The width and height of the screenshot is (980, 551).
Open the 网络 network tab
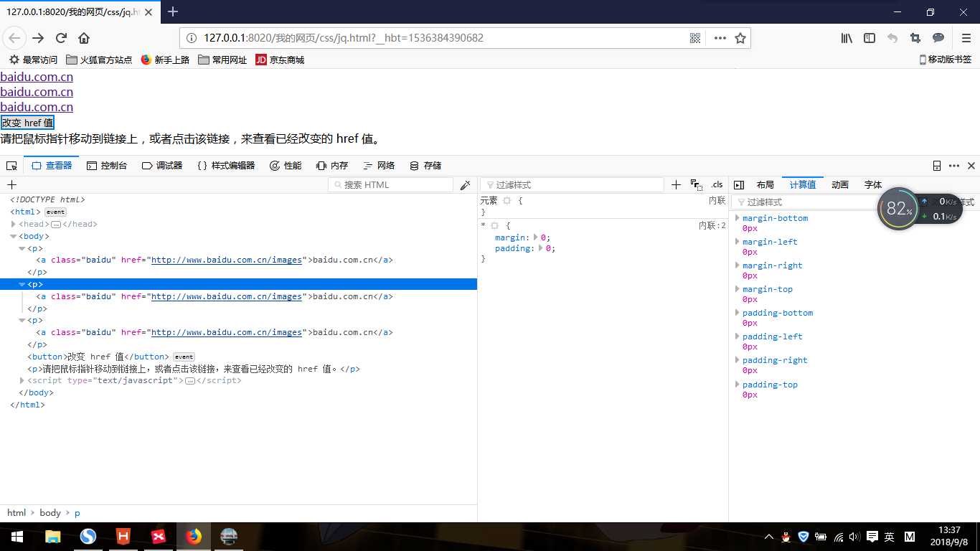(379, 166)
